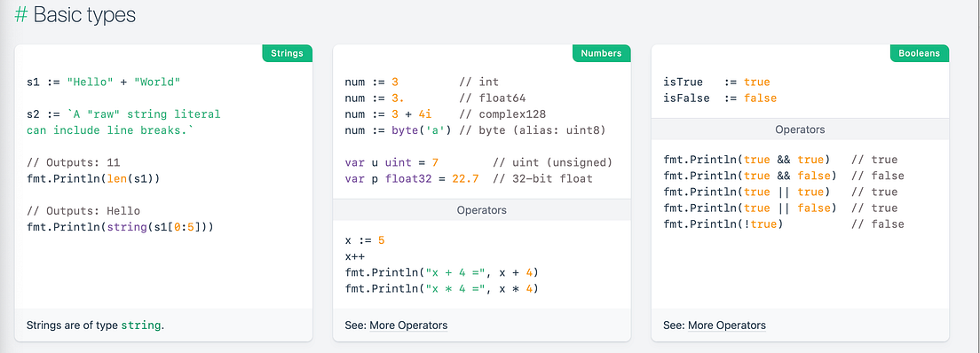Image resolution: width=980 pixels, height=353 pixels.
Task: Click the Basic types heading
Action: [84, 15]
